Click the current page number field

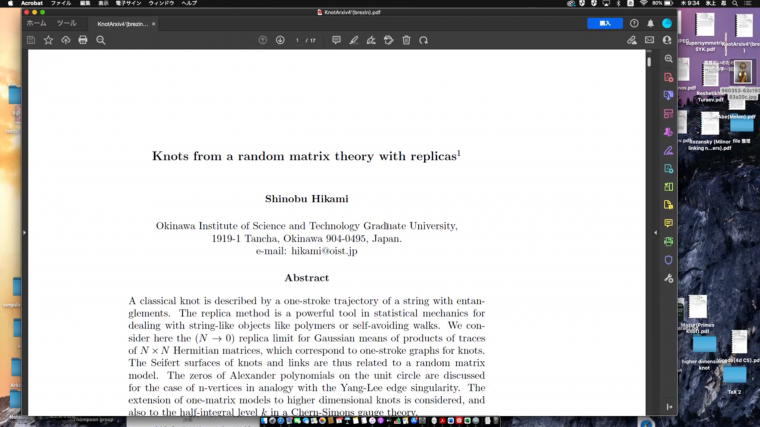(x=297, y=41)
